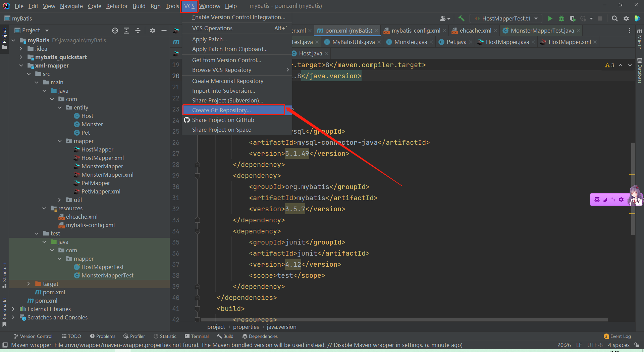Close the pom.xml (myBatis) tab
Viewport: 644px width, 352px height.
pyautogui.click(x=376, y=31)
